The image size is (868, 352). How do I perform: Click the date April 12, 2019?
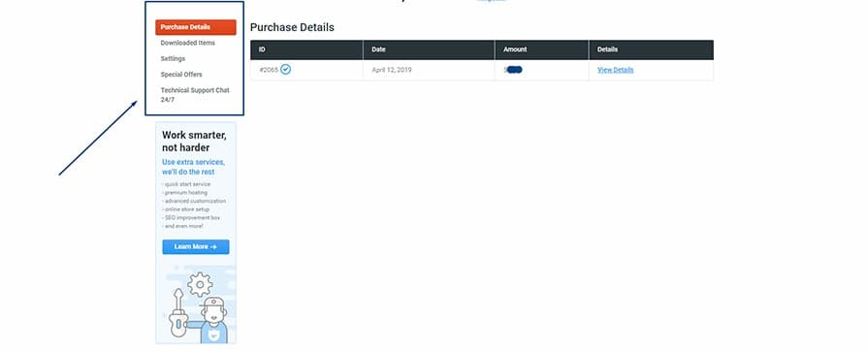(392, 70)
